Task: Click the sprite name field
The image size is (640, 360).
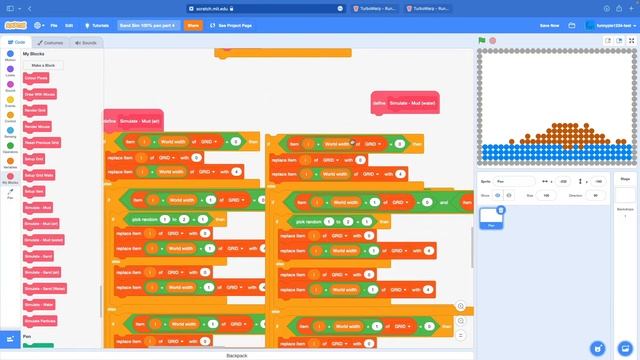Action: 514,181
